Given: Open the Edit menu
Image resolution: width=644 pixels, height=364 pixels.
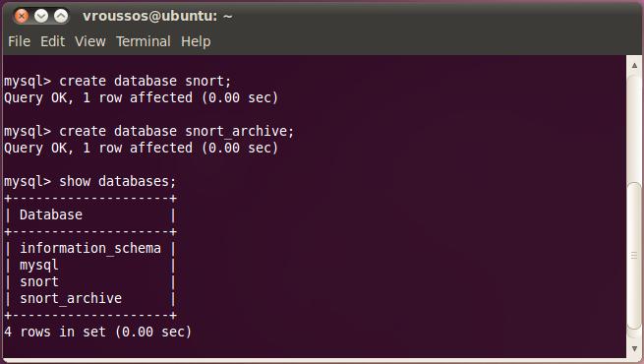Looking at the screenshot, I should pyautogui.click(x=52, y=41).
